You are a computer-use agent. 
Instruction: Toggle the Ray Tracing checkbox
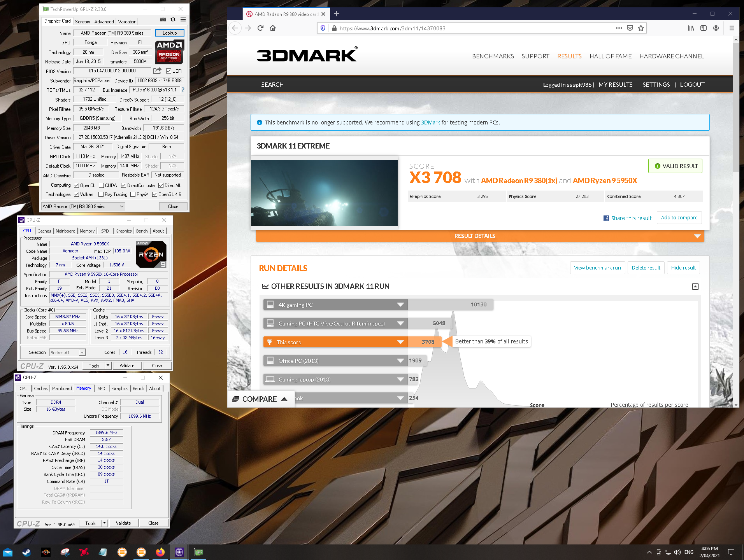[x=101, y=194]
